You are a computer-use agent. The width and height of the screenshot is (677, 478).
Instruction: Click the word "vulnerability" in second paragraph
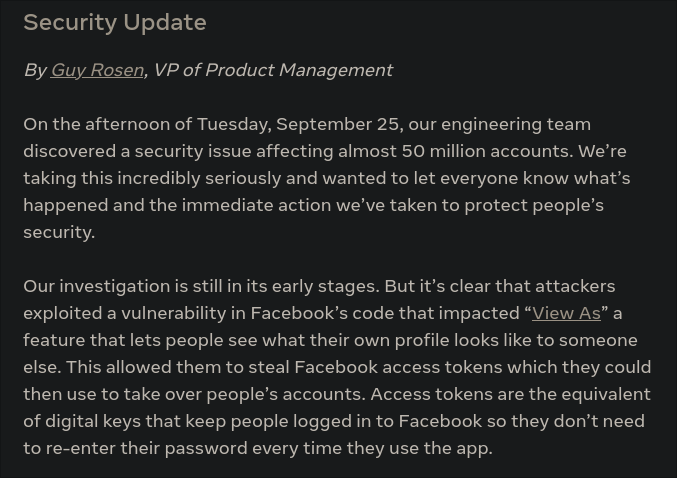[x=174, y=313]
